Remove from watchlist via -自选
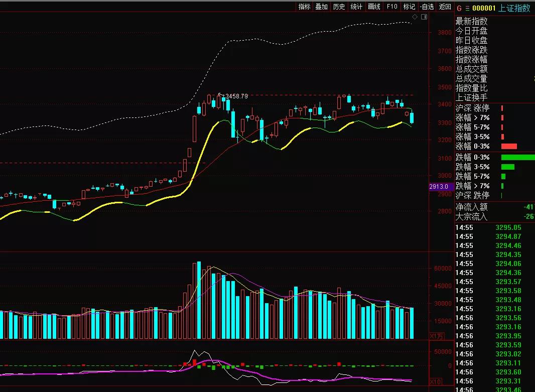This screenshot has height=392, width=535. [x=427, y=7]
